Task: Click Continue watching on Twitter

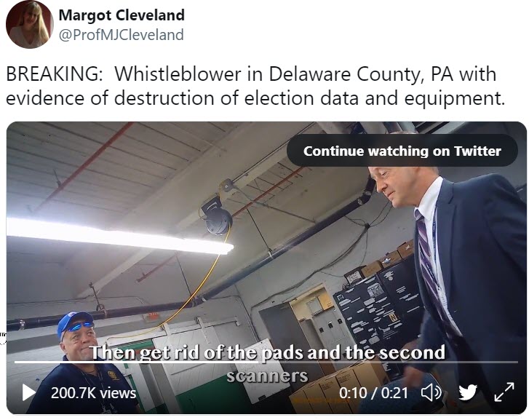Action: click(x=402, y=151)
